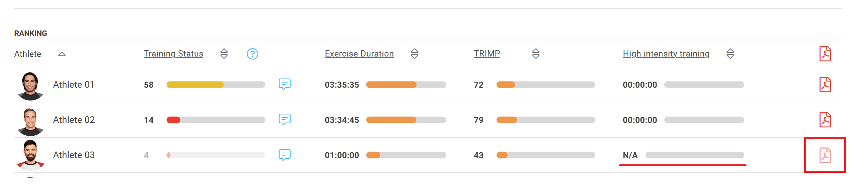
Task: Open comment icon for Athlete 02
Action: [x=284, y=120]
